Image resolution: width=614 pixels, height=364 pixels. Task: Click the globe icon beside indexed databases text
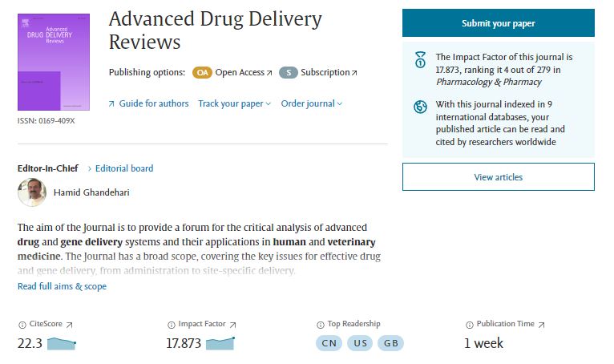point(420,107)
